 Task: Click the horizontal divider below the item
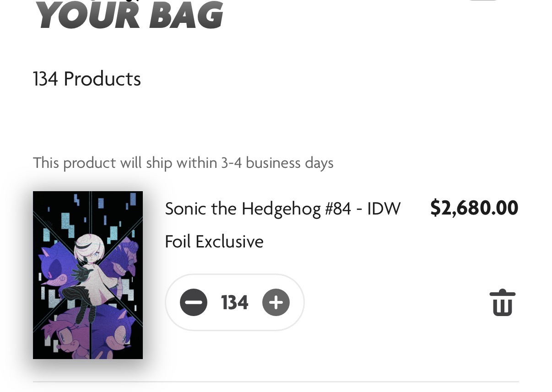(x=276, y=381)
